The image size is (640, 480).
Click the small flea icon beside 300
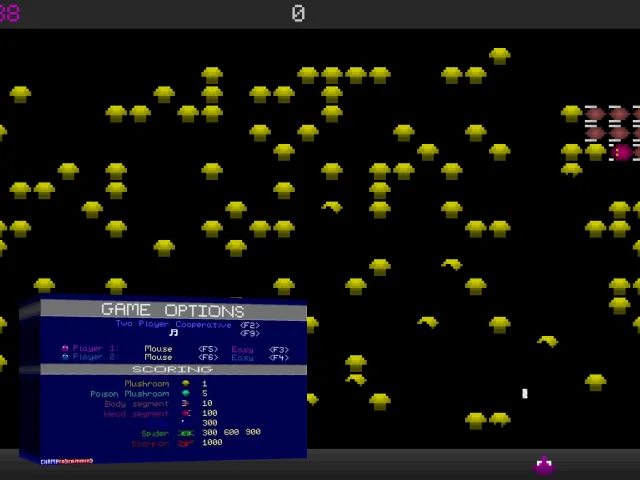click(183, 422)
